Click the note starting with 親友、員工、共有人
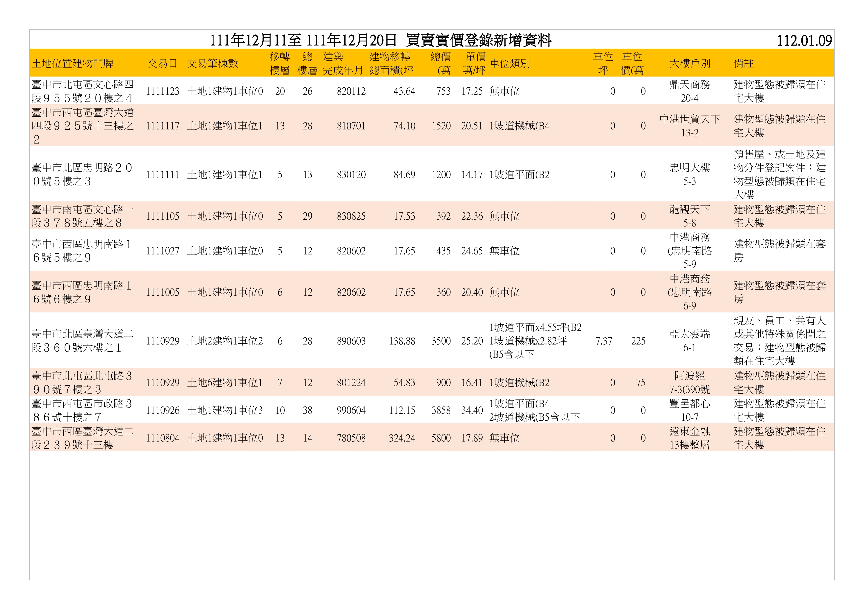The width and height of the screenshot is (868, 614). pyautogui.click(x=780, y=341)
